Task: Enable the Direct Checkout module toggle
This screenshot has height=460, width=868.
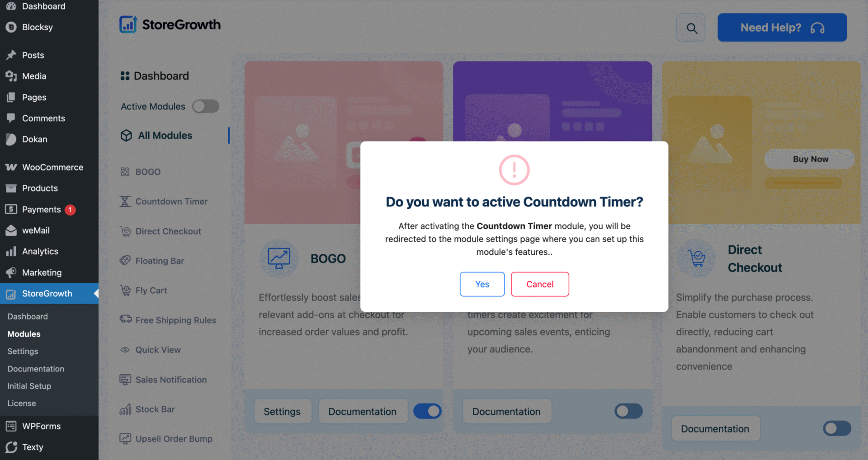Action: tap(837, 428)
